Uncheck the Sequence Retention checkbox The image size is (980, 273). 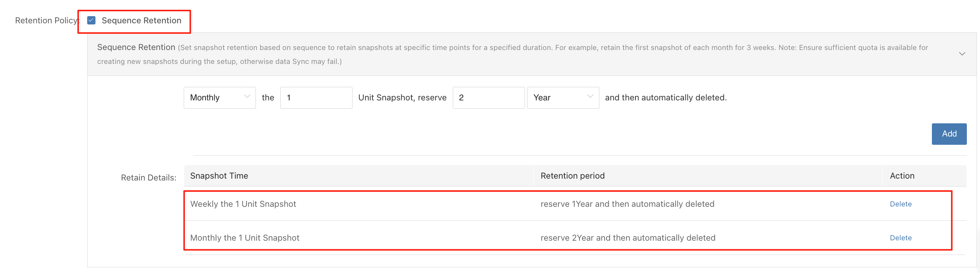pos(91,21)
